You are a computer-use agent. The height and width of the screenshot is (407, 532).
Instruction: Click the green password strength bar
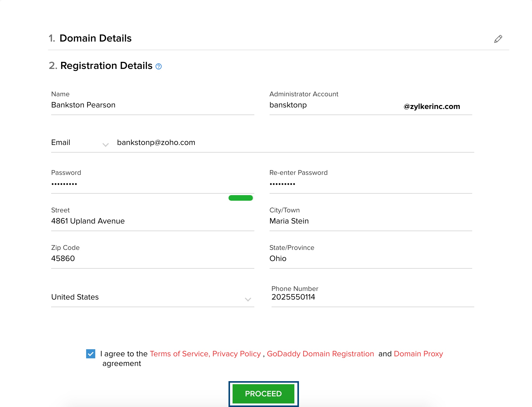(240, 198)
